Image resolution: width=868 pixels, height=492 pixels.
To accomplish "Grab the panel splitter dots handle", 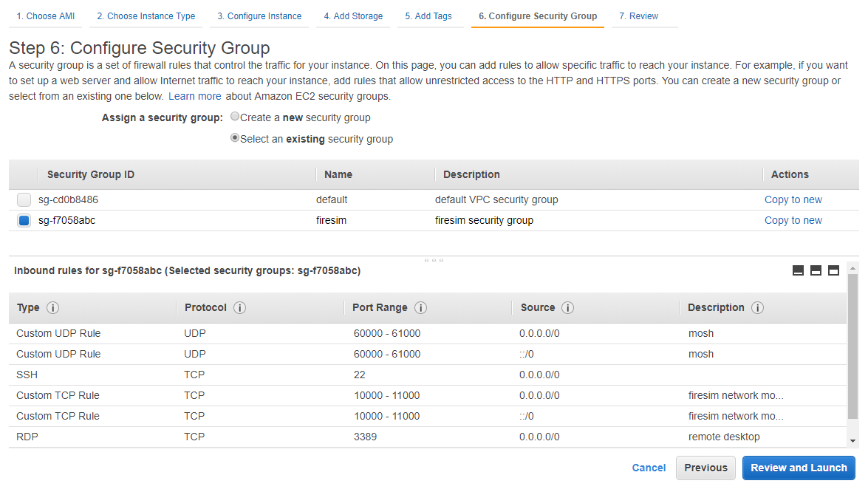I will 434,259.
